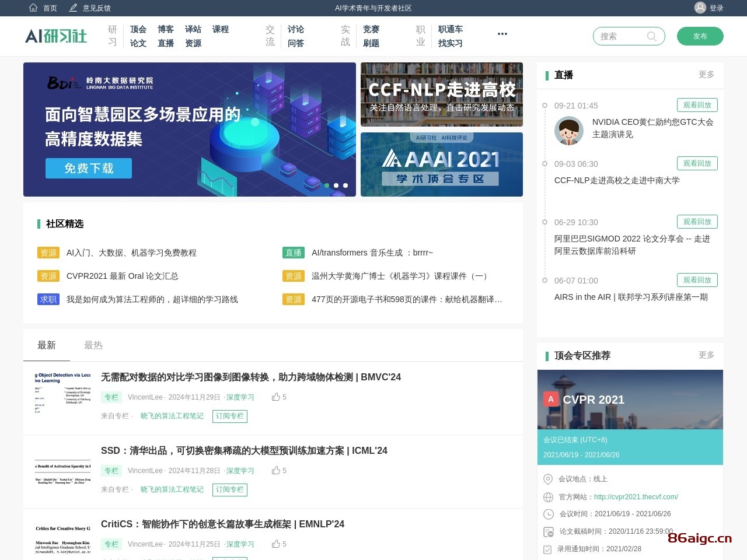Open 晓飞的算法工程笔记 under BMVC'24 article
The image size is (747, 560).
point(172,416)
